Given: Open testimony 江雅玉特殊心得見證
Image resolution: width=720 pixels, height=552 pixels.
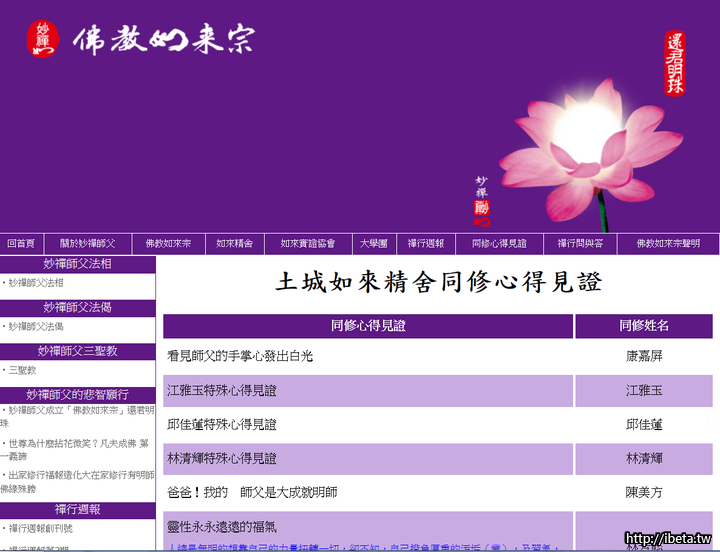Looking at the screenshot, I should [x=222, y=391].
